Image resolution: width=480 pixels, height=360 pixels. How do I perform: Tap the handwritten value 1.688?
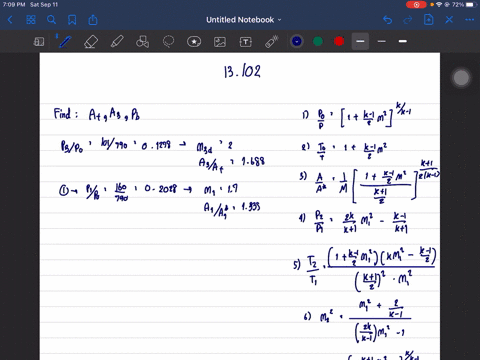[x=253, y=161]
